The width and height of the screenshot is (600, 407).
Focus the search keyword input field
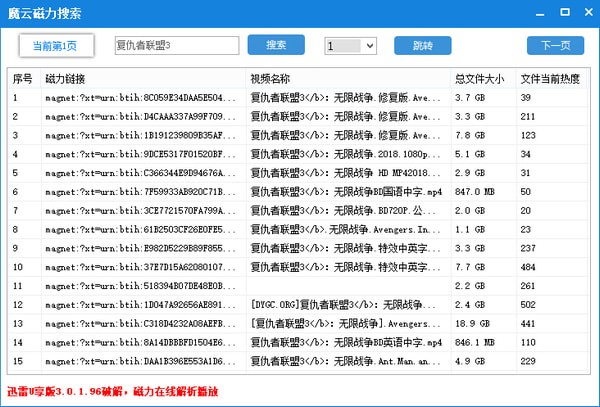tap(177, 46)
